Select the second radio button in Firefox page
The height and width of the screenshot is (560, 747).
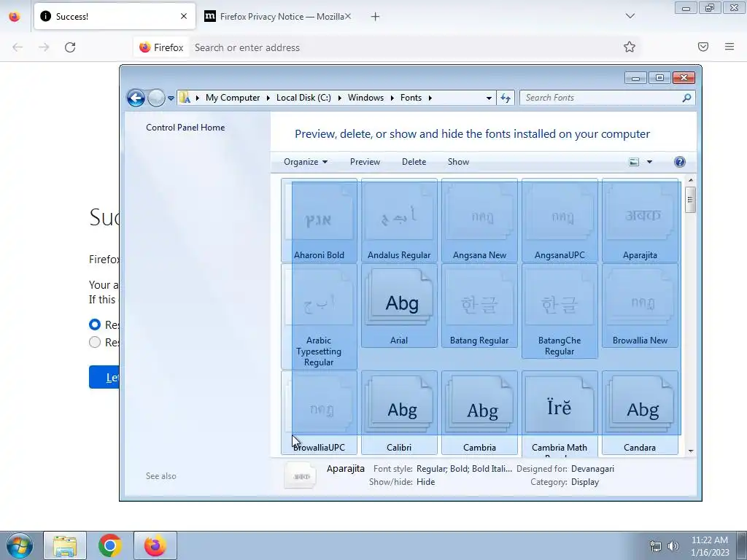(x=95, y=342)
